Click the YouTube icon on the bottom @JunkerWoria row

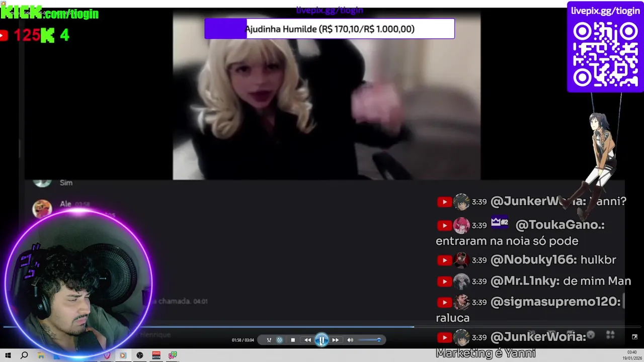tap(444, 338)
